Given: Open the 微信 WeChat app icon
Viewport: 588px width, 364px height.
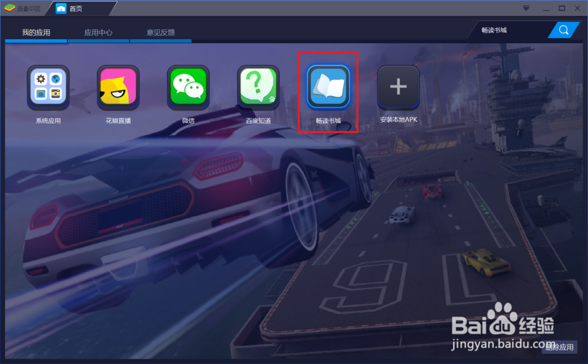Looking at the screenshot, I should (188, 87).
